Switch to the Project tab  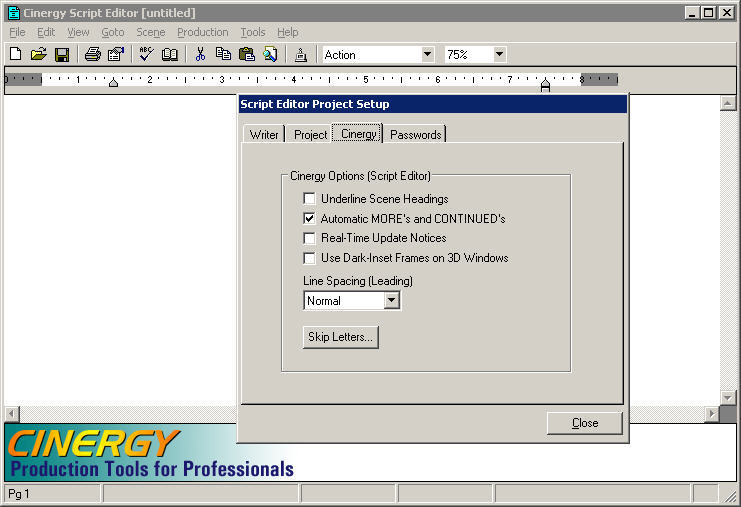[310, 135]
